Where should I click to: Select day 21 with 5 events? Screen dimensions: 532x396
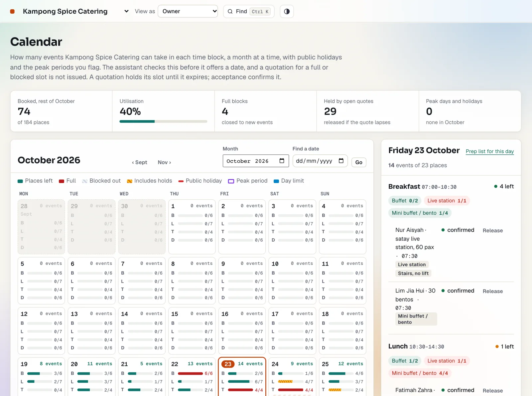[x=142, y=377]
